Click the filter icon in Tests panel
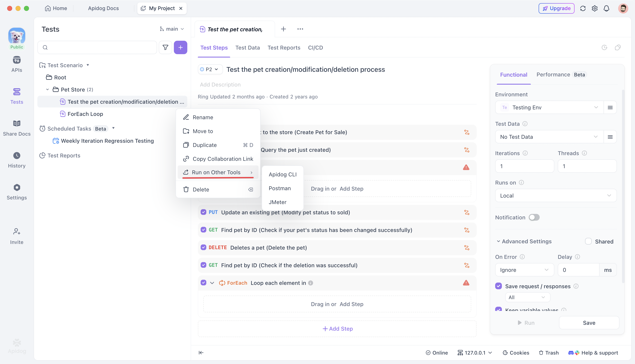 (x=165, y=47)
